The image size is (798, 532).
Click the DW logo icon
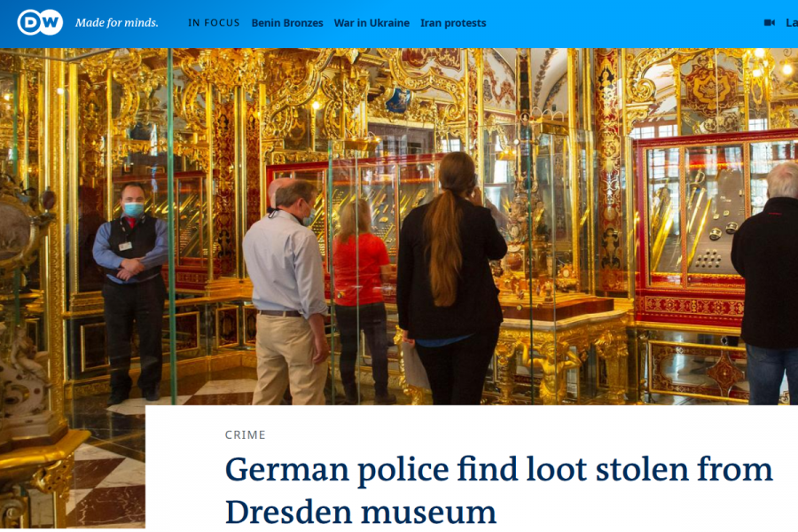tap(40, 22)
